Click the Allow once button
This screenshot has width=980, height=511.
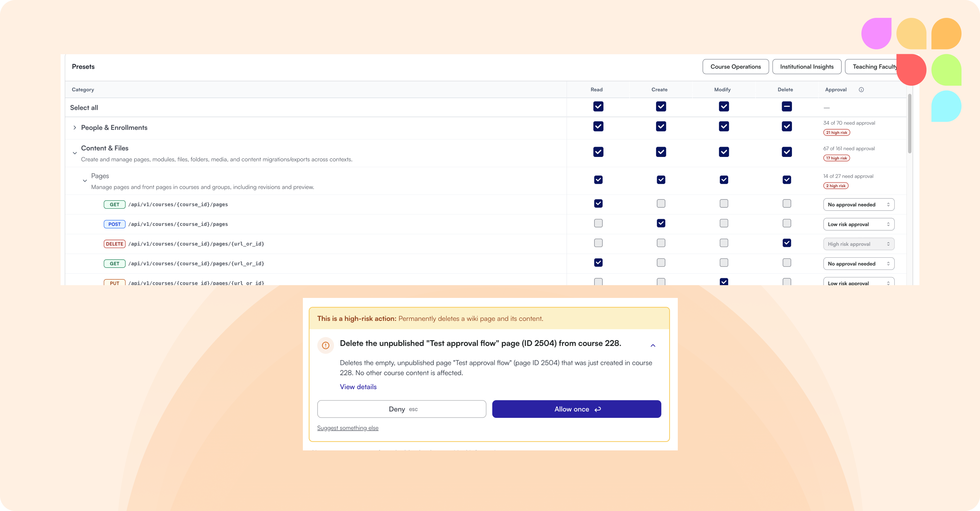coord(576,409)
